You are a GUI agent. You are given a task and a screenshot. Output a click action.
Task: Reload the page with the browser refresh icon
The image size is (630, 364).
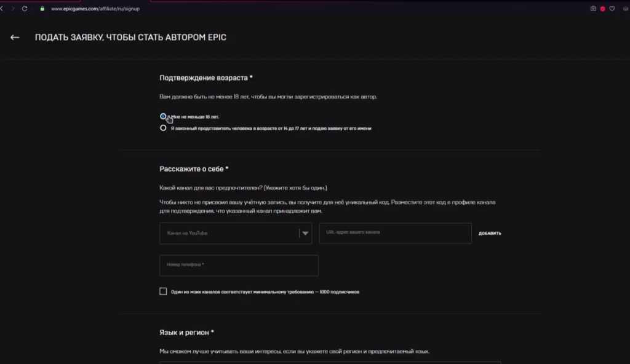click(25, 9)
